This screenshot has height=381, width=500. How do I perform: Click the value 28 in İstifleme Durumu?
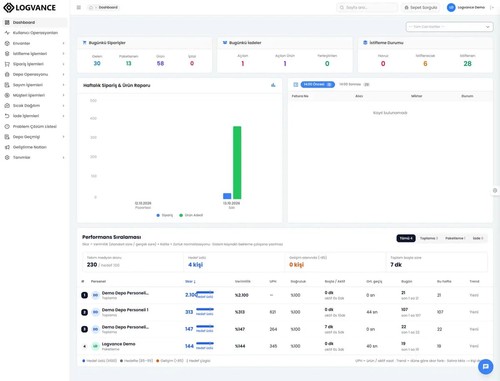(467, 64)
